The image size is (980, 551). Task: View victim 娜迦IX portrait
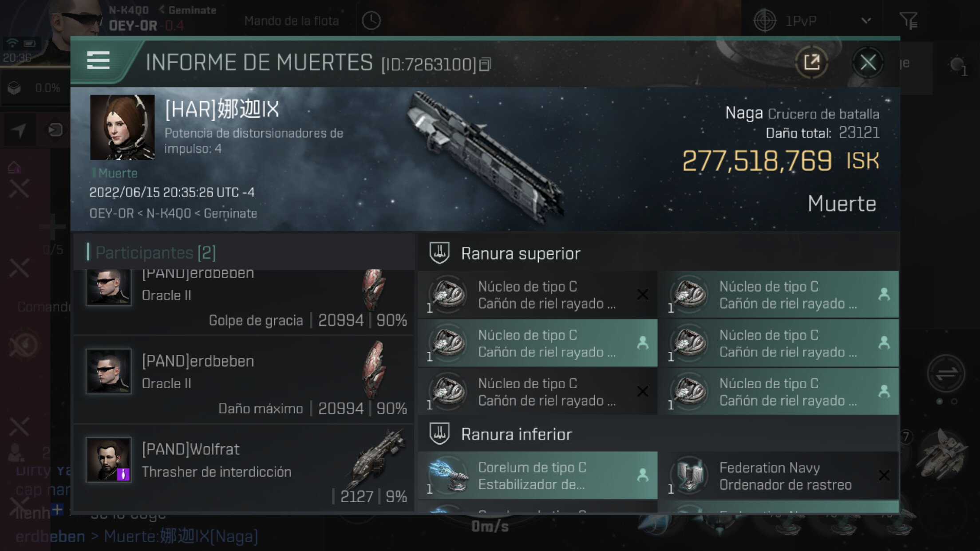tap(122, 127)
